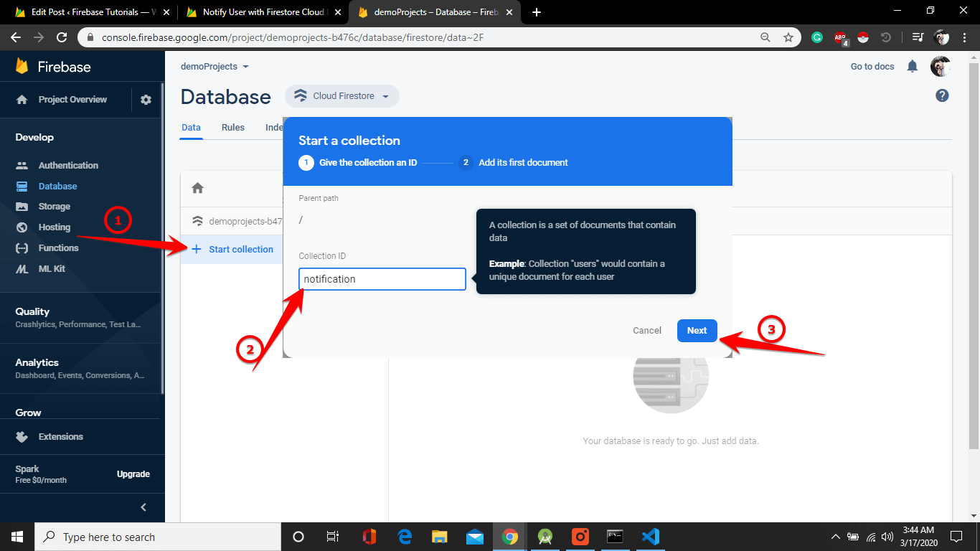This screenshot has width=980, height=551.
Task: Click Start collection link
Action: coord(232,250)
